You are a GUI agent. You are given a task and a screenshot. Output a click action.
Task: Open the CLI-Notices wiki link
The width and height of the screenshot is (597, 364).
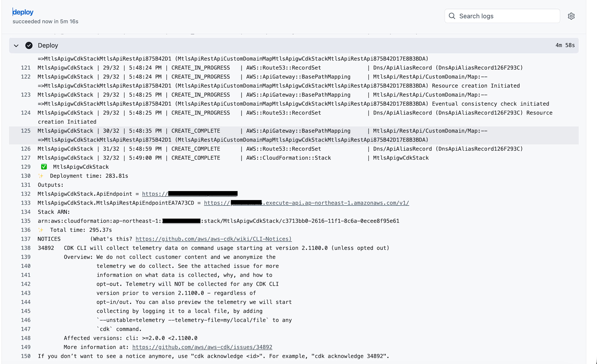[213, 239]
